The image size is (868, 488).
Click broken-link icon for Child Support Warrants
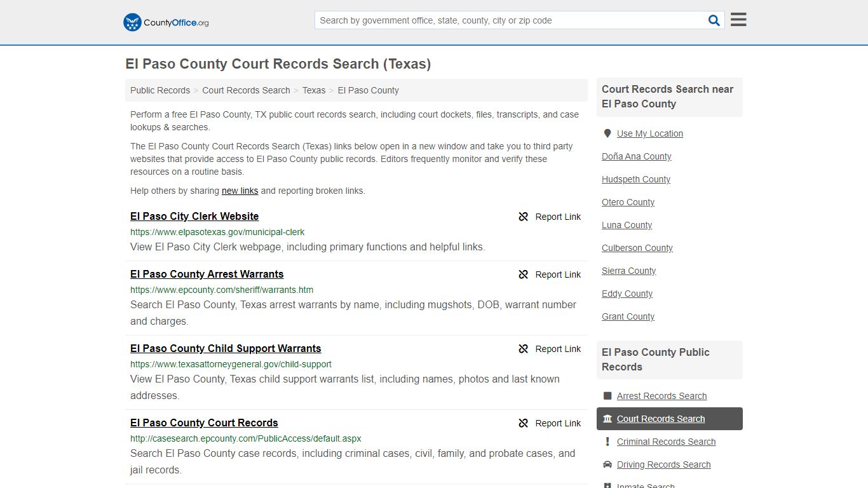(524, 349)
